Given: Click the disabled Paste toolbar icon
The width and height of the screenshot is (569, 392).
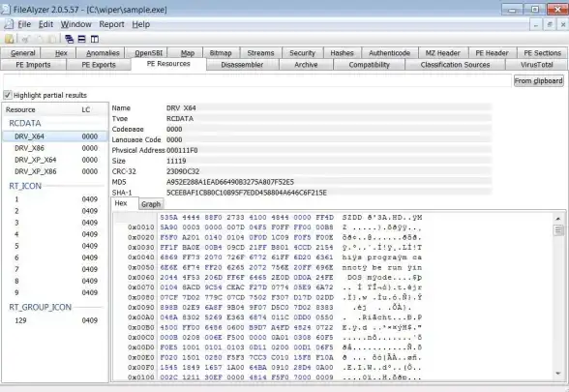Looking at the screenshot, I should click(52, 39).
